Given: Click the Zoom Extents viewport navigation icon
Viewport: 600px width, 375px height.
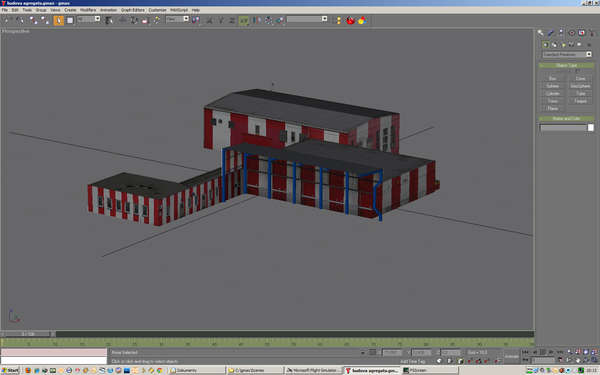Looking at the screenshot, I should (586, 352).
